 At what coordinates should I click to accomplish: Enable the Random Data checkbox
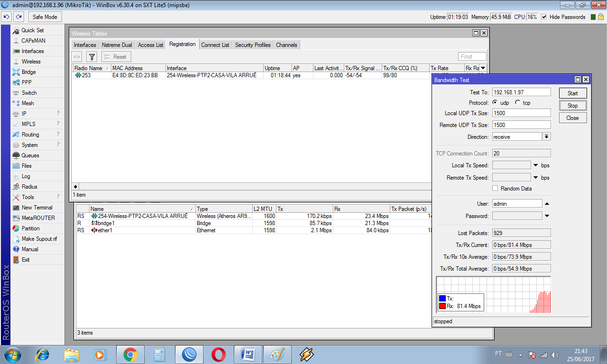[495, 188]
